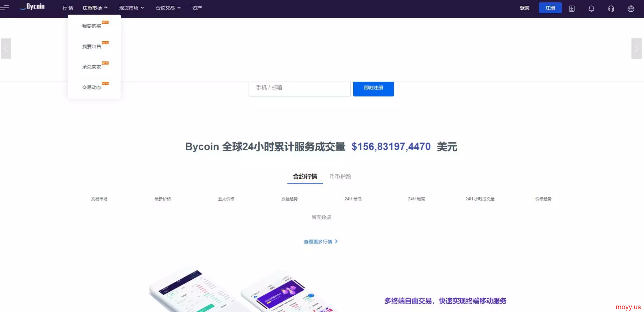The image size is (644, 312).
Task: Open the notification bell icon
Action: 591,9
